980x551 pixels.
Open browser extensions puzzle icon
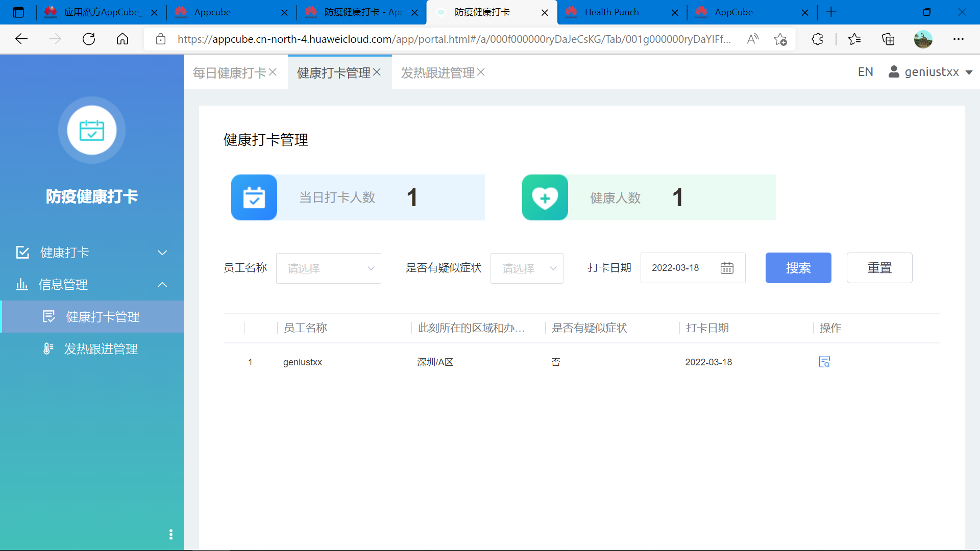(817, 39)
